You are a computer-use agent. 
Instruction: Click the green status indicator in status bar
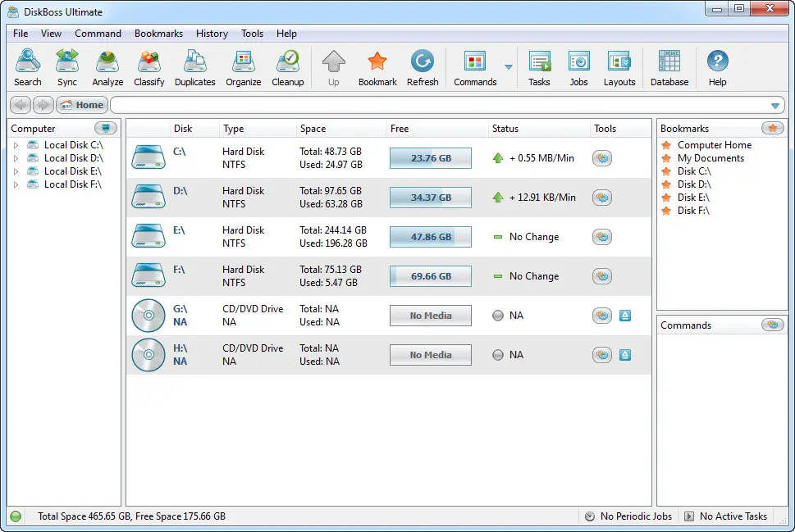[16, 516]
